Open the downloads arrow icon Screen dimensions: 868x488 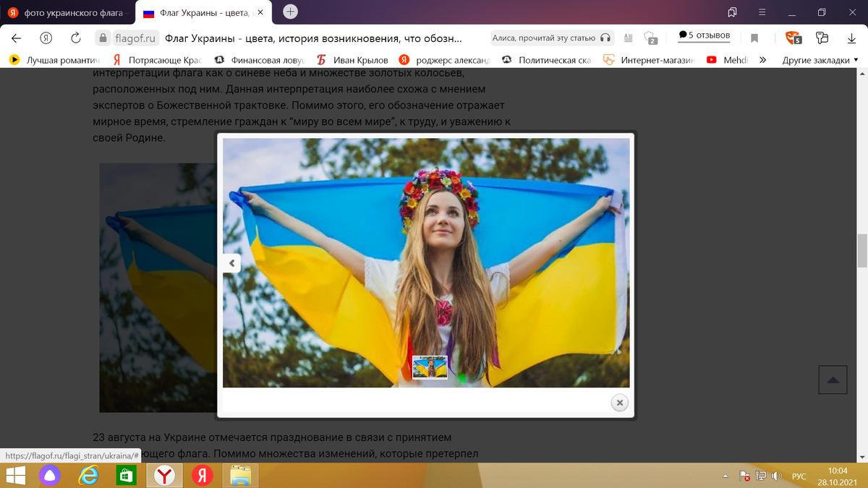tap(851, 37)
